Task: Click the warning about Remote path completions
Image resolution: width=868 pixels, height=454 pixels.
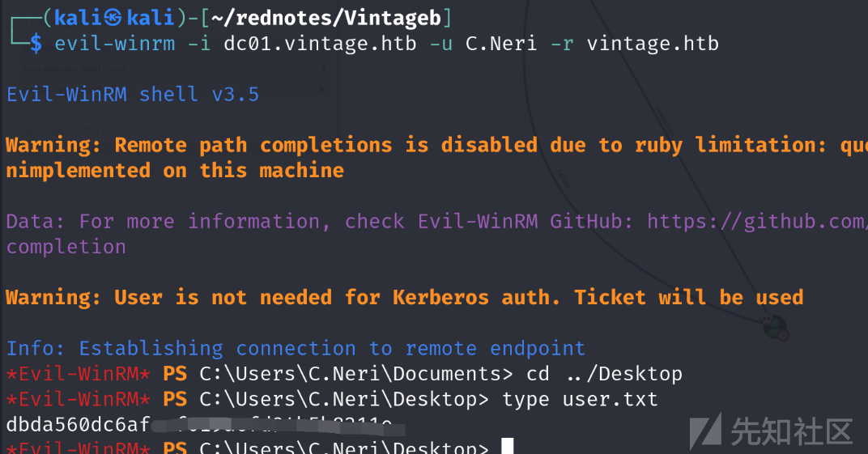Action: tap(436, 146)
